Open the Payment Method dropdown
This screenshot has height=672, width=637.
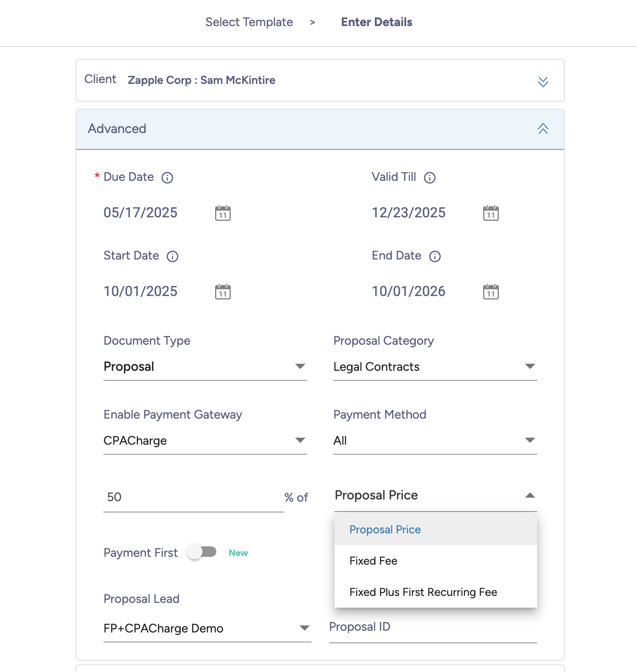point(435,441)
